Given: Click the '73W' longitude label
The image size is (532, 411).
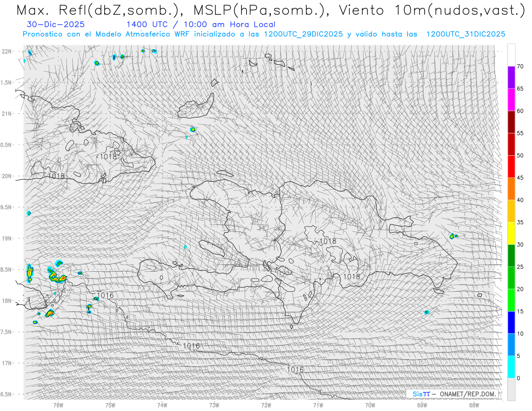Looking at the screenshot, I should [x=214, y=405].
